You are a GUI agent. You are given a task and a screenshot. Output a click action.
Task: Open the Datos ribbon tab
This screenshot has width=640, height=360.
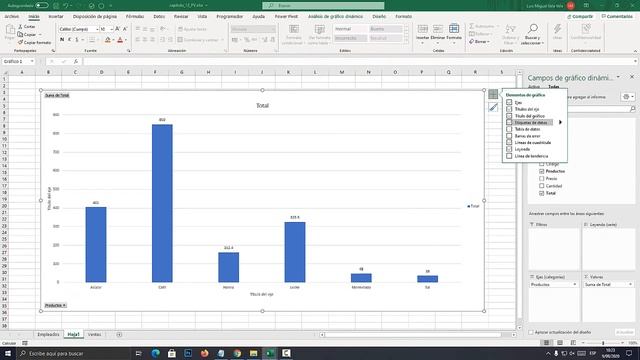tap(159, 16)
